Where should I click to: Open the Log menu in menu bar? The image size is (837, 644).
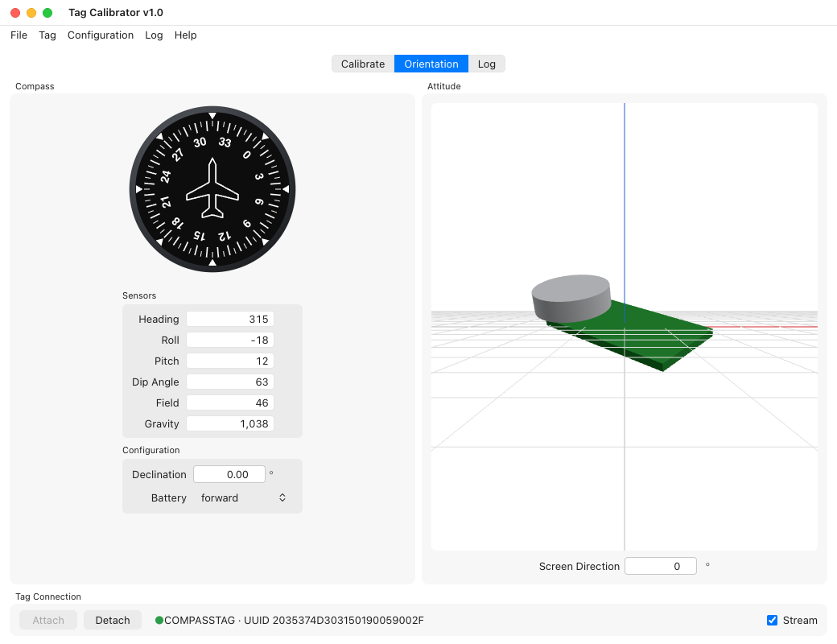(154, 35)
